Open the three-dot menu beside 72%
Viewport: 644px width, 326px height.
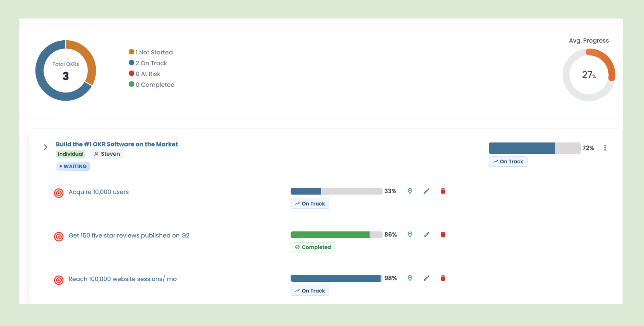pyautogui.click(x=605, y=148)
